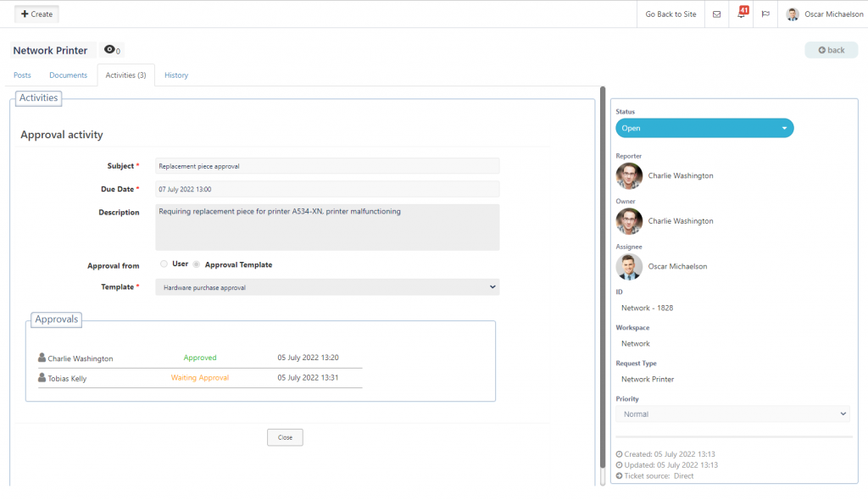Open the History tab

click(176, 75)
